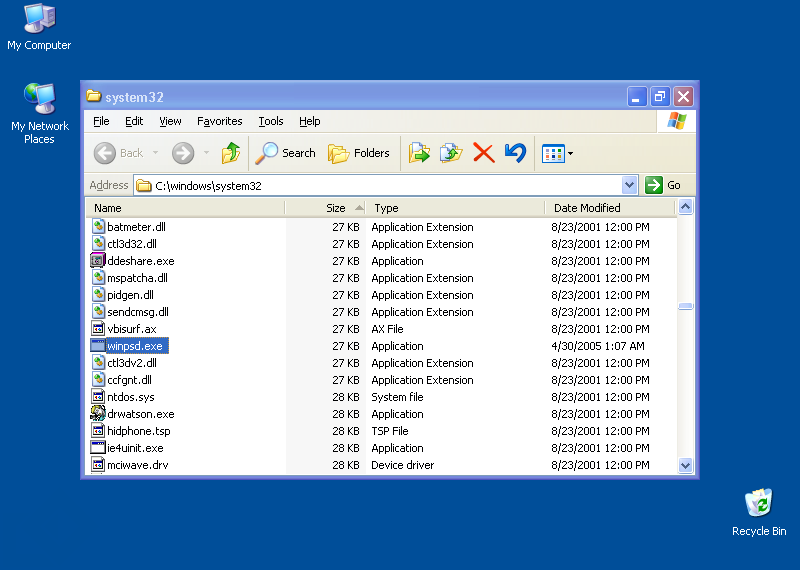Viewport: 800px width, 570px height.
Task: Open the Help menu
Action: tap(309, 121)
